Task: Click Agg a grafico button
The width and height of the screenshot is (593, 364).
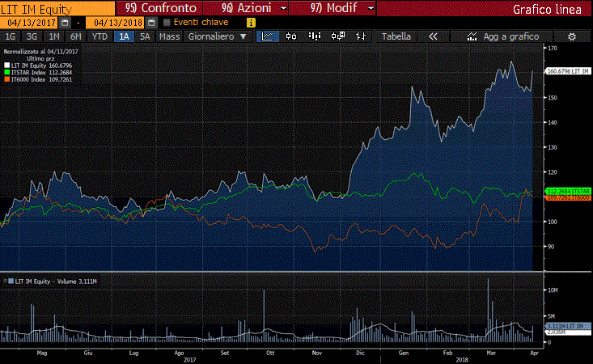Action: coord(510,36)
